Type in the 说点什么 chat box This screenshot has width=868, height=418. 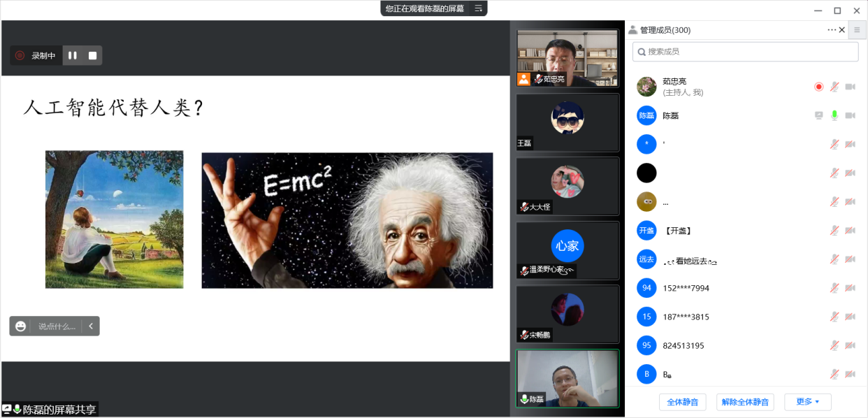pos(57,326)
